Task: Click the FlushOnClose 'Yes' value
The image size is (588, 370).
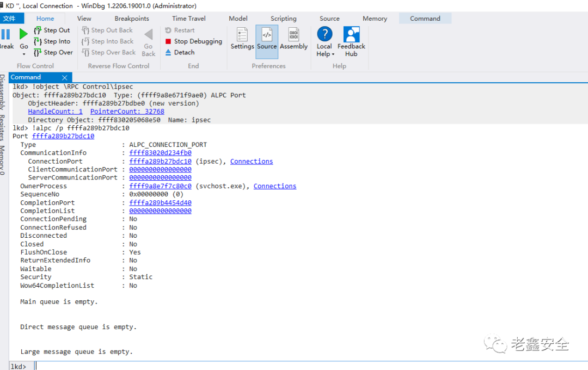Action: pyautogui.click(x=135, y=252)
